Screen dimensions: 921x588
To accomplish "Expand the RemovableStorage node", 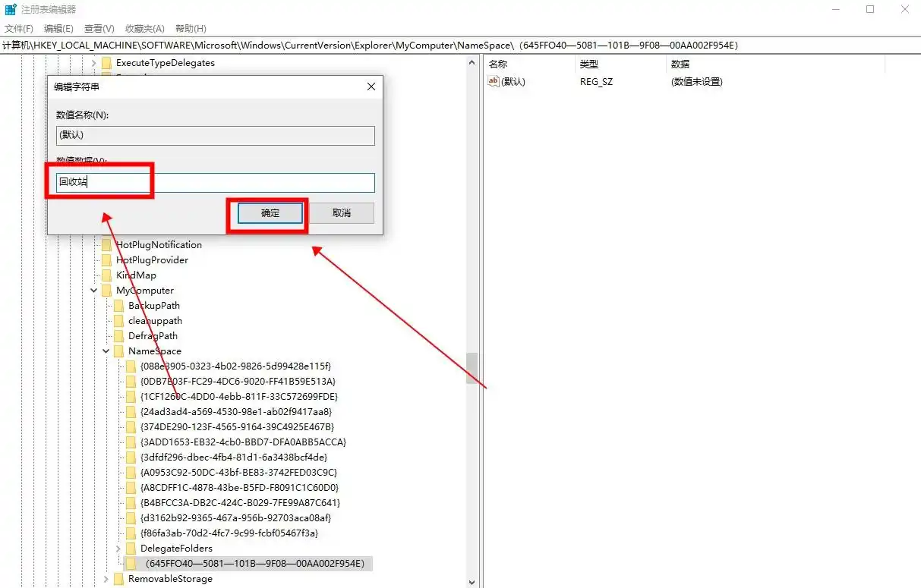I will pyautogui.click(x=106, y=579).
